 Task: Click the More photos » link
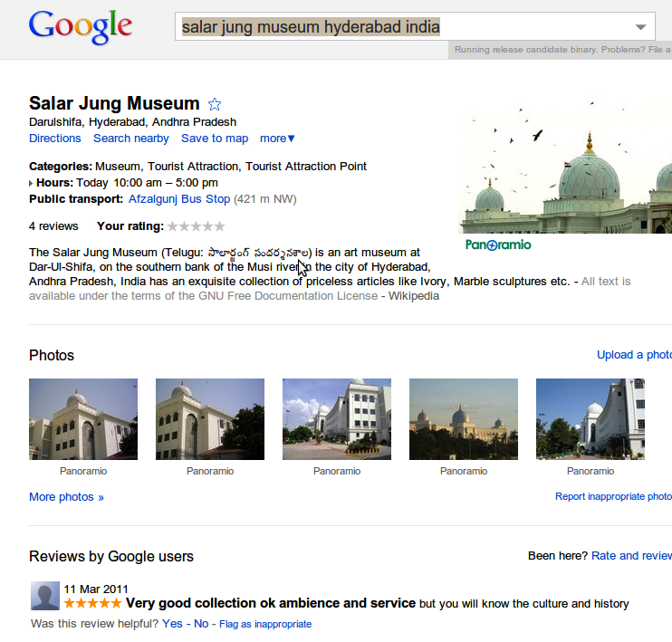pyautogui.click(x=66, y=497)
